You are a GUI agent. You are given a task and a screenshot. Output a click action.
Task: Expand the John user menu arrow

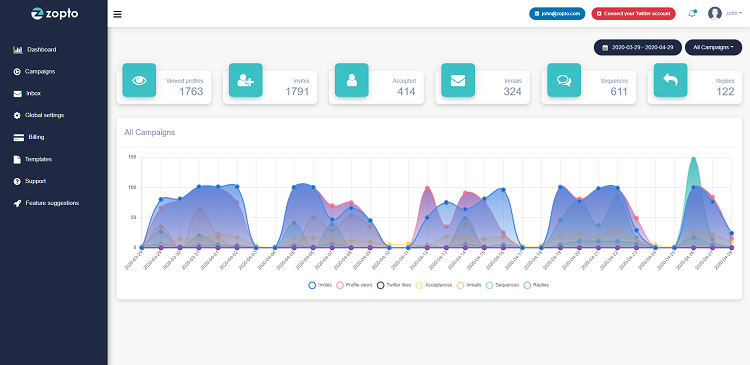[x=741, y=13]
